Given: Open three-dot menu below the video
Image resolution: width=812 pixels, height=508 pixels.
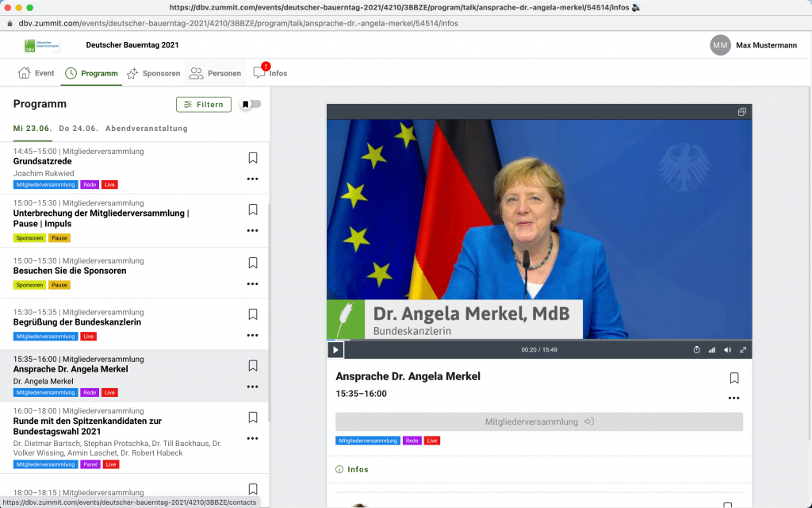Looking at the screenshot, I should point(734,398).
